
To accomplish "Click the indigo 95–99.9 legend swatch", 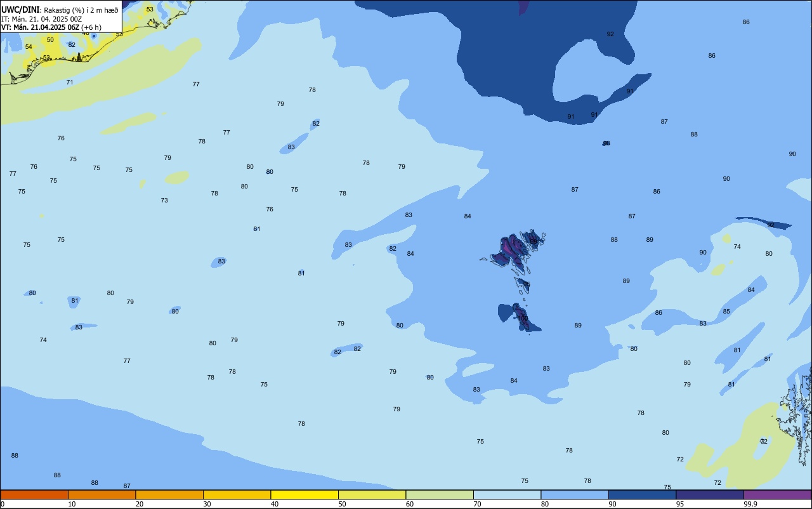I will tap(710, 494).
